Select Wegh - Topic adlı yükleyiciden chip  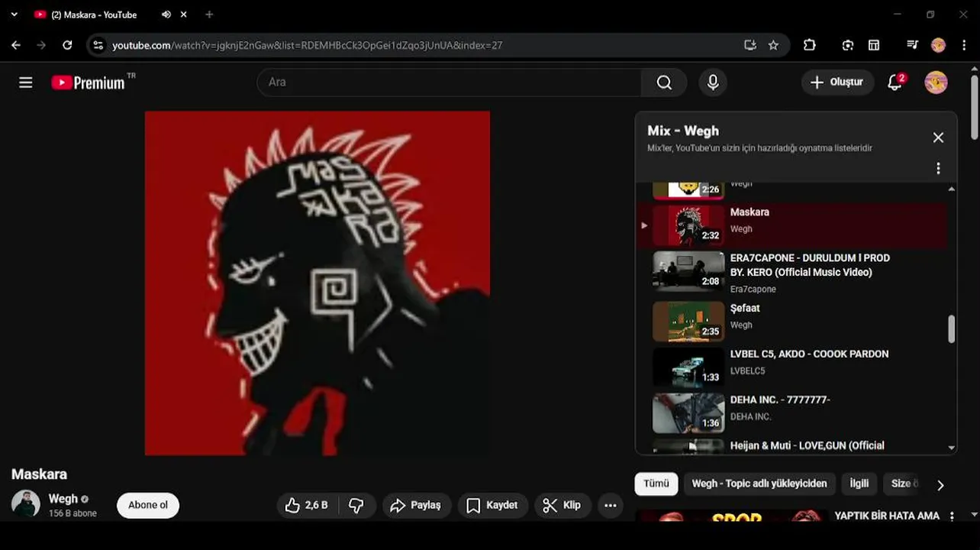[x=759, y=484]
